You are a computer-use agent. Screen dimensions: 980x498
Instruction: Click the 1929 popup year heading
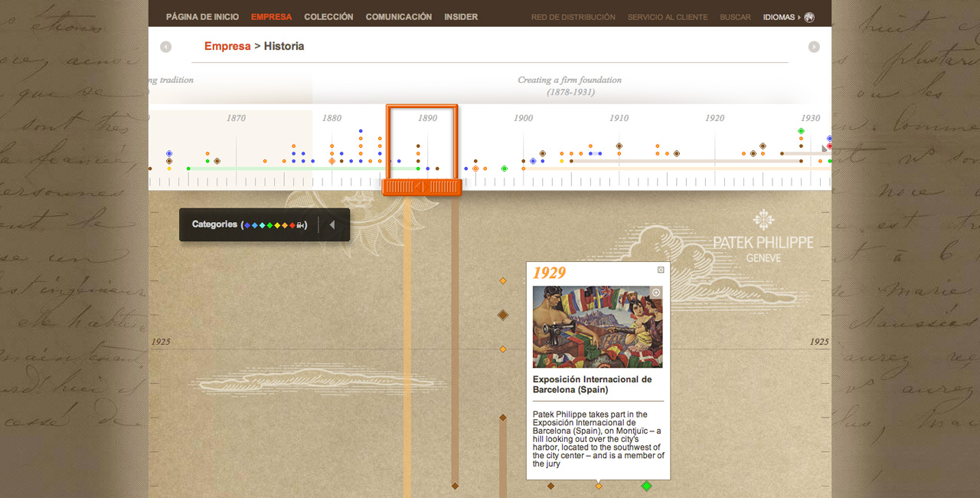click(549, 273)
